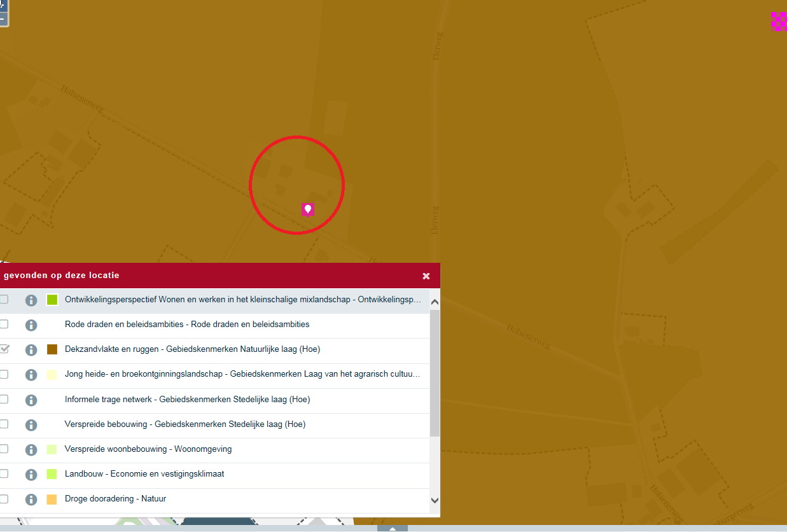The width and height of the screenshot is (787, 532).
Task: Enable Ontwikkelingsperspectief Wonen en werken layer checkbox
Action: tap(4, 299)
